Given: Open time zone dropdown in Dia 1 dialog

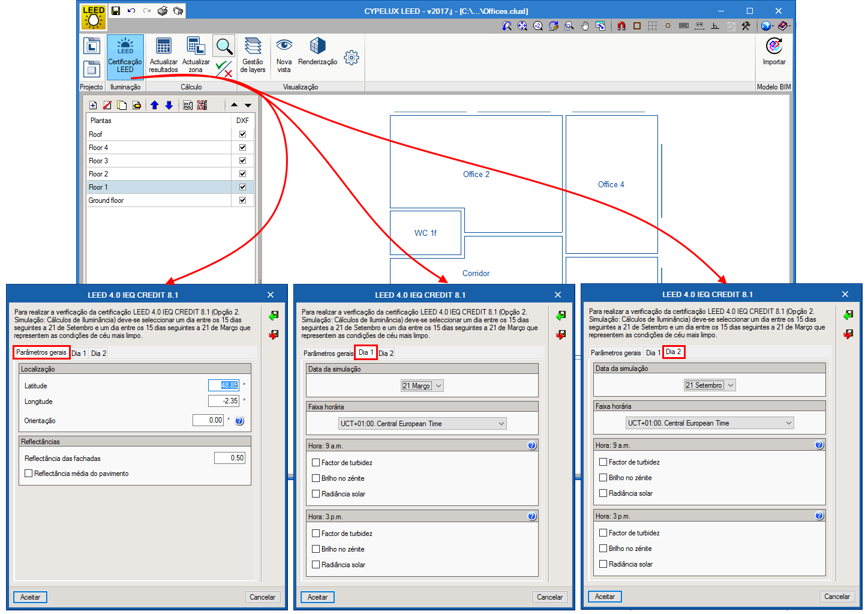Looking at the screenshot, I should pyautogui.click(x=422, y=424).
